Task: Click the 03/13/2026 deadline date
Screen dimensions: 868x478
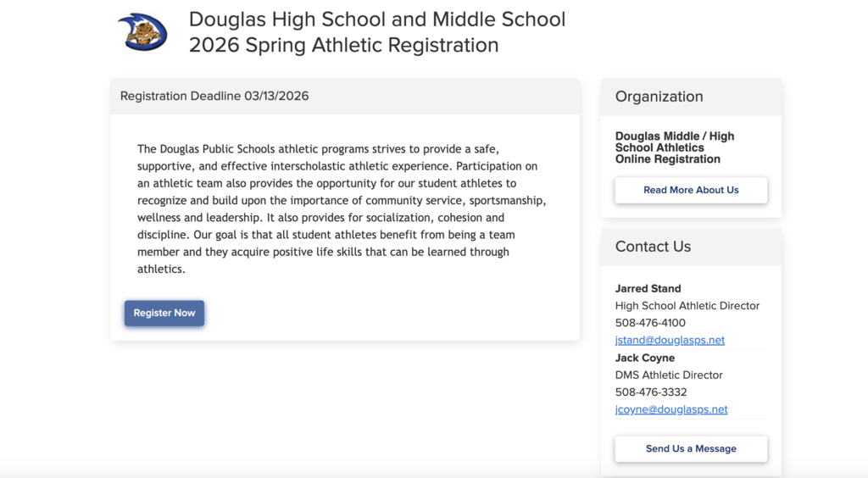Action: pos(276,96)
